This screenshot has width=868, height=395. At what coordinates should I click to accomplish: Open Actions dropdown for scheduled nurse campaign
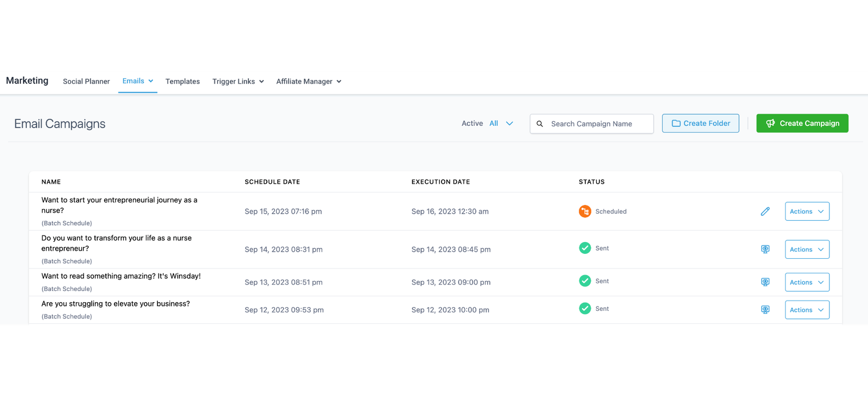click(807, 212)
